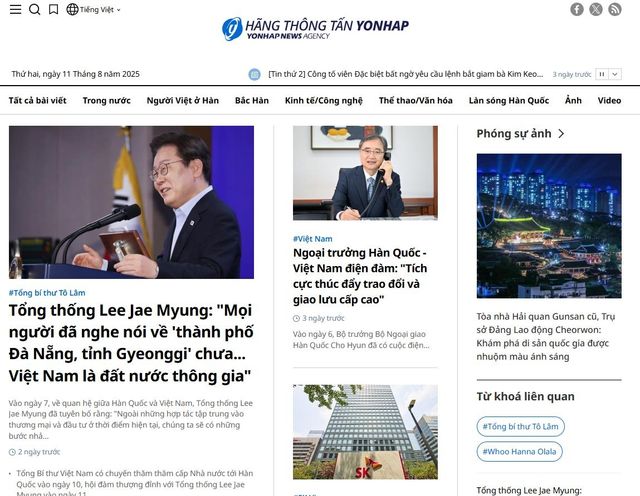Image resolution: width=640 pixels, height=496 pixels.
Task: Toggle dark mode moon icon
Action: point(53,9)
